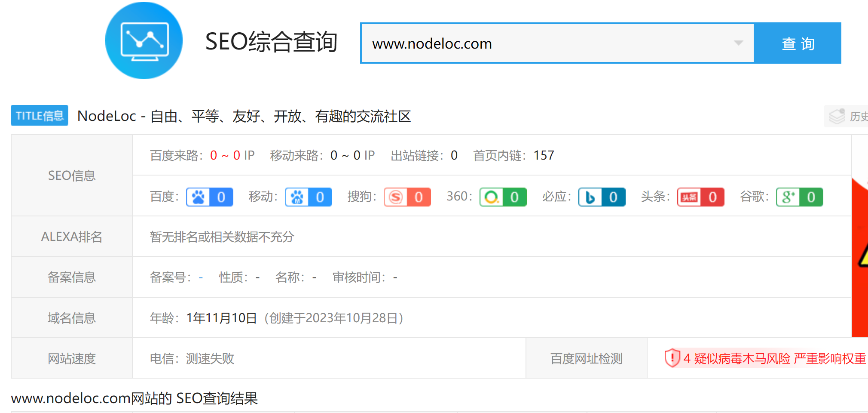
Task: Open the Bing index badge
Action: click(602, 197)
